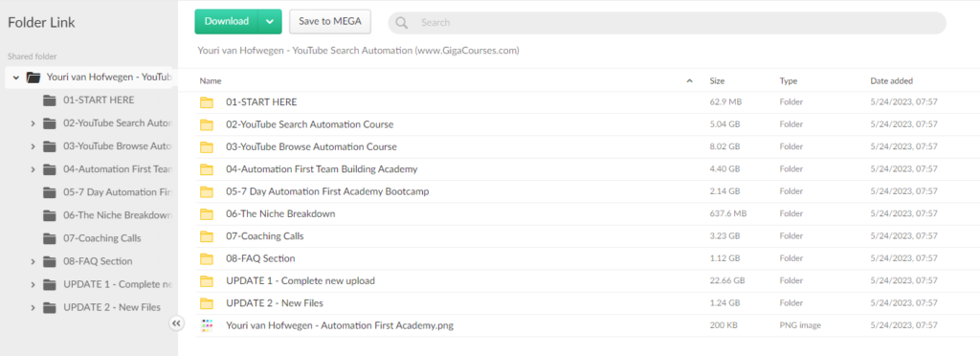Open 08-FAQ Section folder name in list

pyautogui.click(x=260, y=258)
